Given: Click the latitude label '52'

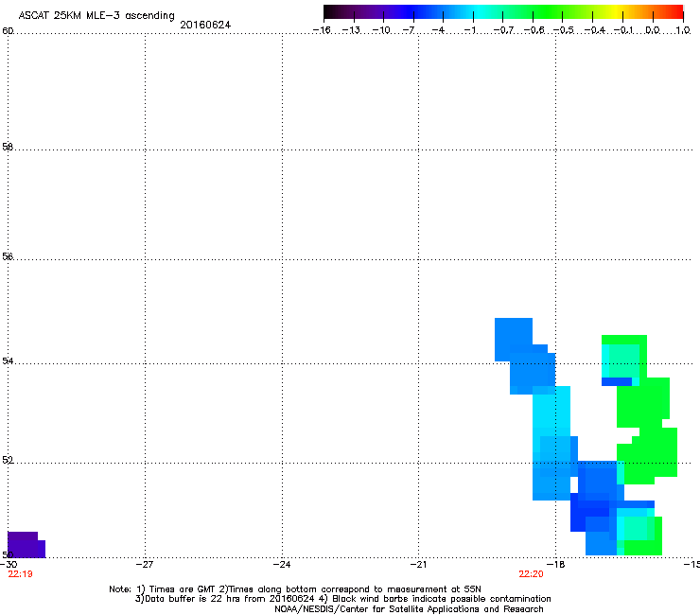Looking at the screenshot, I should pyautogui.click(x=8, y=460).
